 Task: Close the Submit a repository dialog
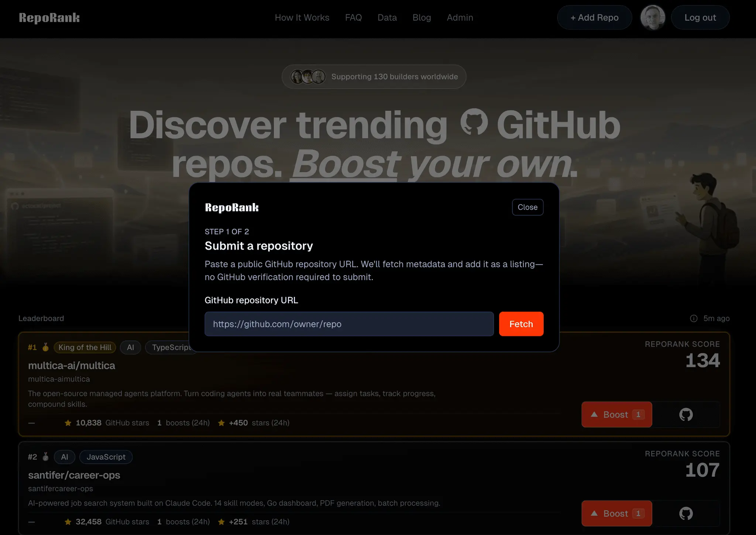point(528,207)
